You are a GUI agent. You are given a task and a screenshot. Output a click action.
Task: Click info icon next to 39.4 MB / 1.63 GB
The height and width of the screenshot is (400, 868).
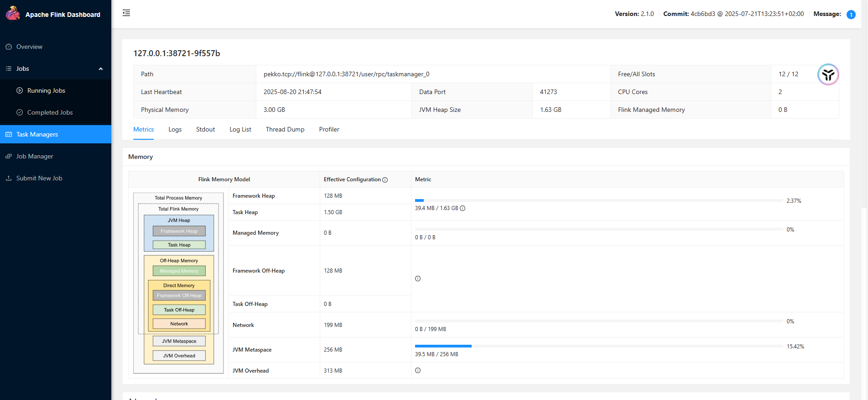pyautogui.click(x=463, y=208)
